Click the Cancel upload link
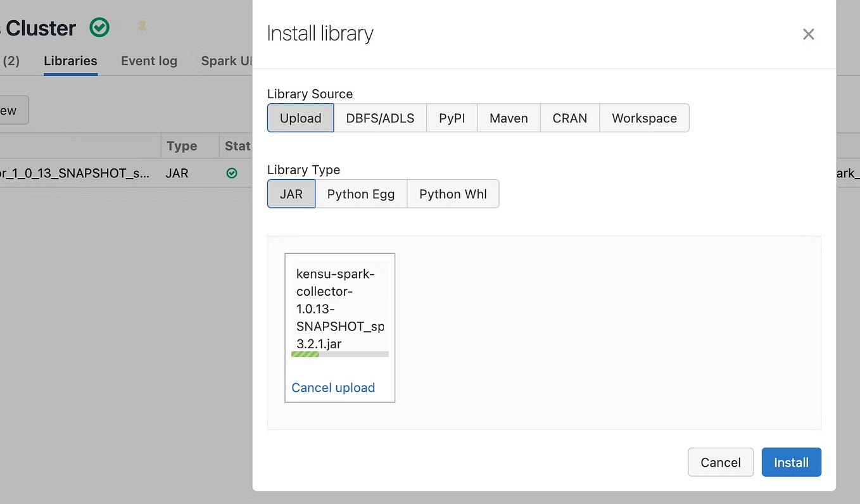 pyautogui.click(x=333, y=387)
